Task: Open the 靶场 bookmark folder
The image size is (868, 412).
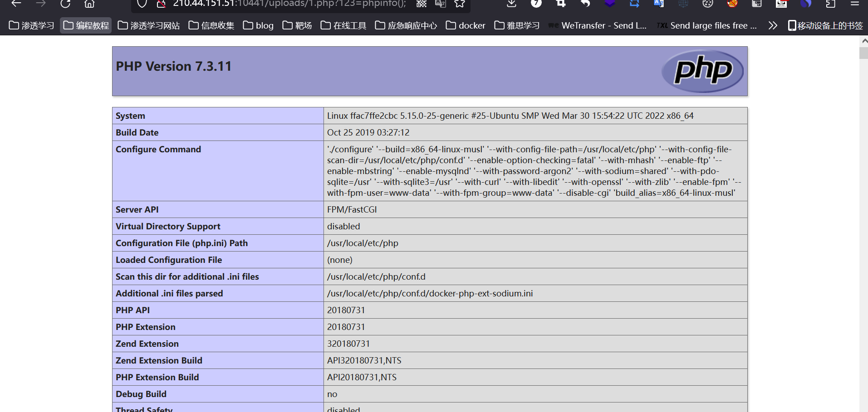Action: [297, 25]
